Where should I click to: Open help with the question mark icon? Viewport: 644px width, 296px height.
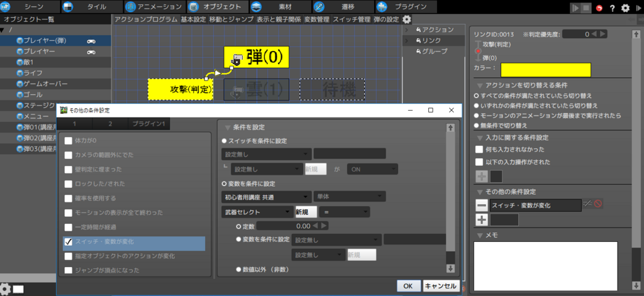(x=613, y=8)
